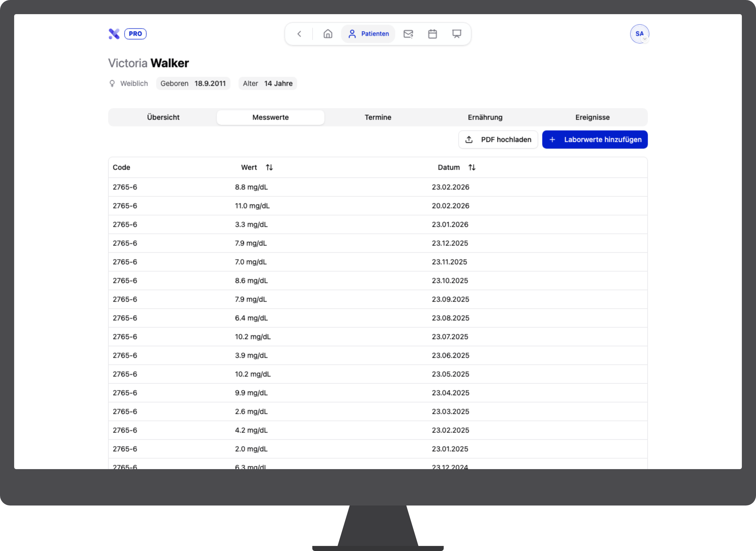756x551 pixels.
Task: Open the Ernährung tab
Action: click(485, 118)
